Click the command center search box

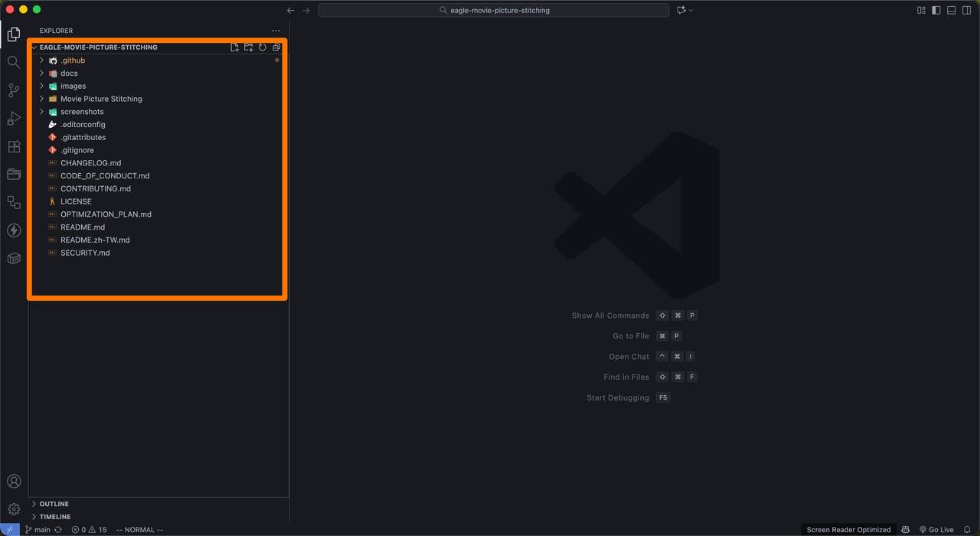494,10
